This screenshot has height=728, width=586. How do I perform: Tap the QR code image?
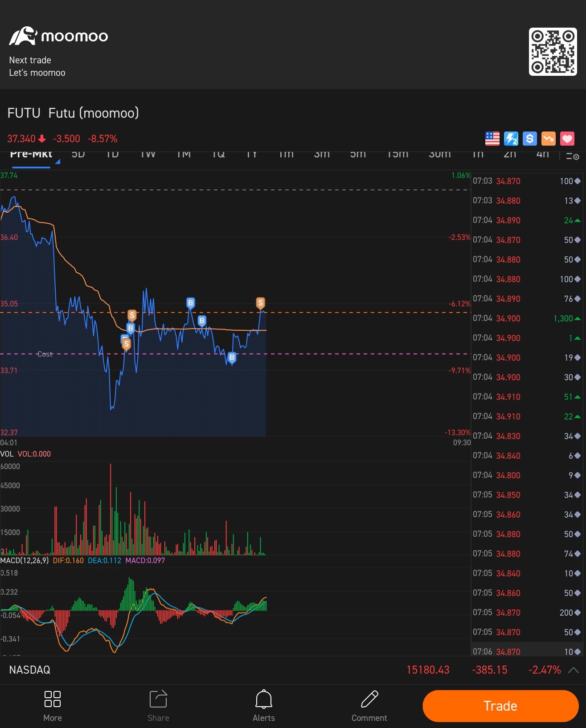[553, 52]
